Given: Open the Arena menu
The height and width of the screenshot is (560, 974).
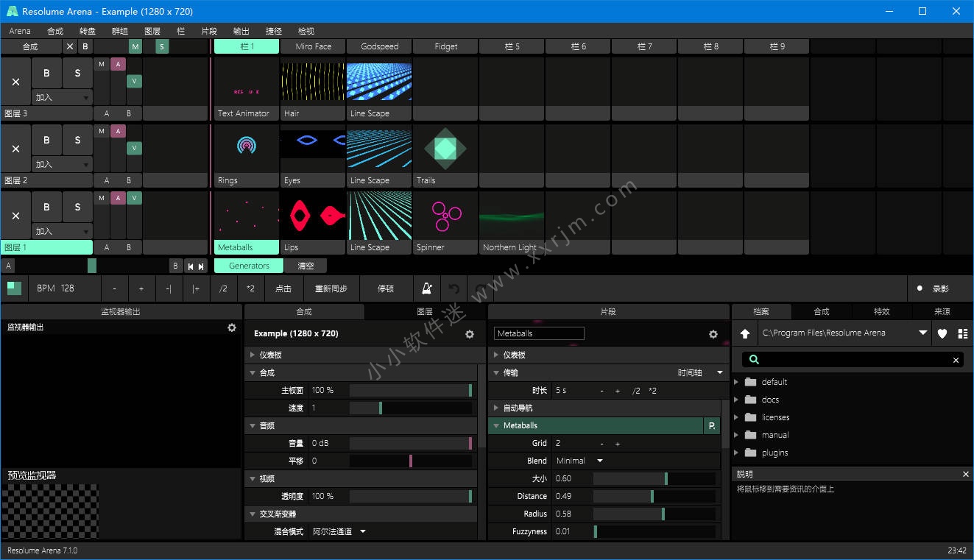Looking at the screenshot, I should (20, 31).
